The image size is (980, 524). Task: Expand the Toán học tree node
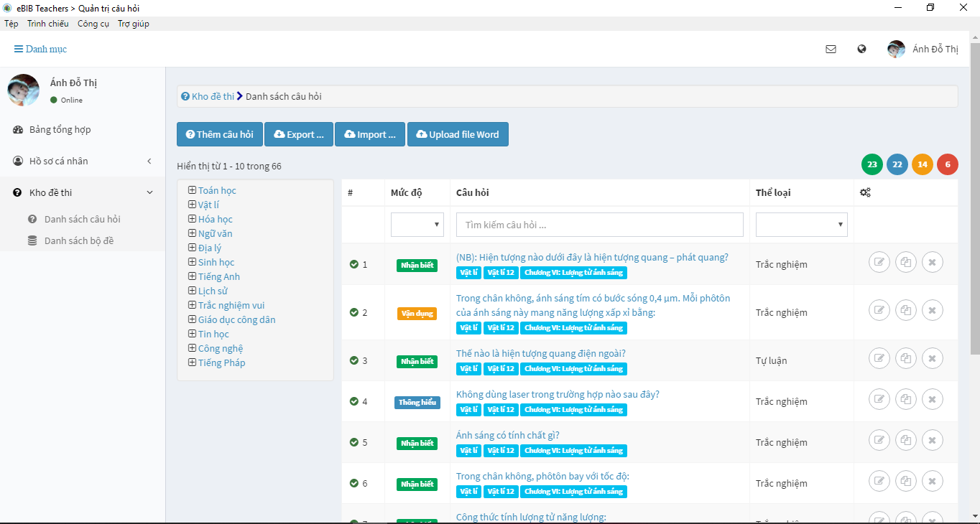[x=192, y=190]
